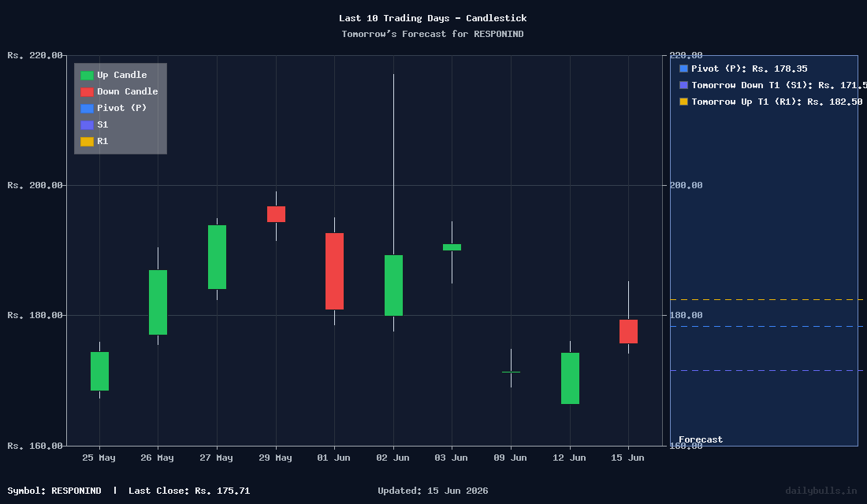Select the 27 May green candle
The width and height of the screenshot is (867, 504).
point(217,257)
